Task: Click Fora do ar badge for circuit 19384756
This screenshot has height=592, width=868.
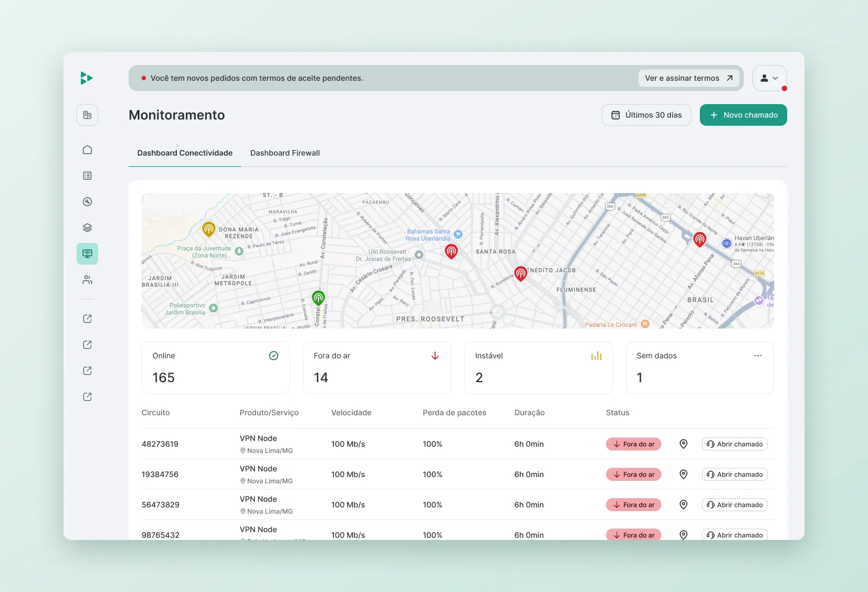Action: coord(634,474)
